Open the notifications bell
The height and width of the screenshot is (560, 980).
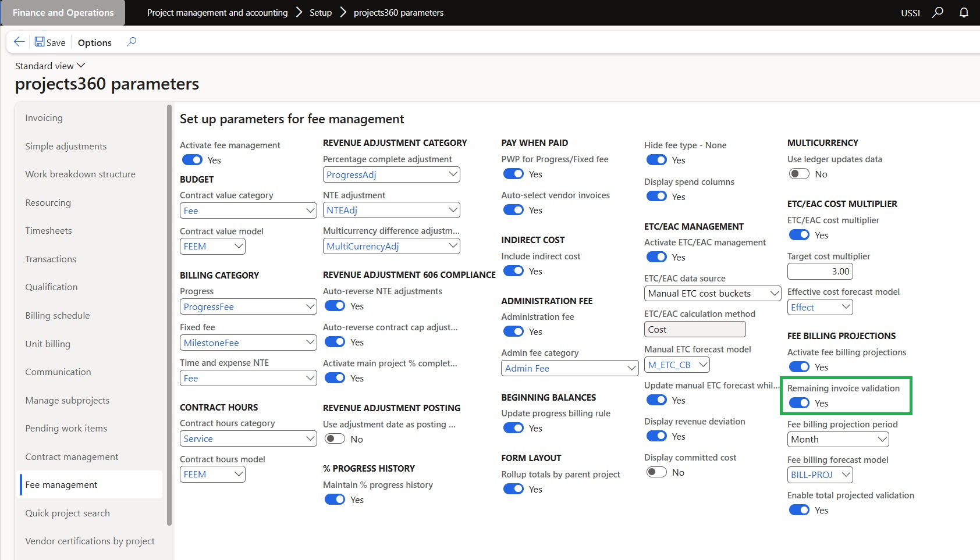(964, 12)
